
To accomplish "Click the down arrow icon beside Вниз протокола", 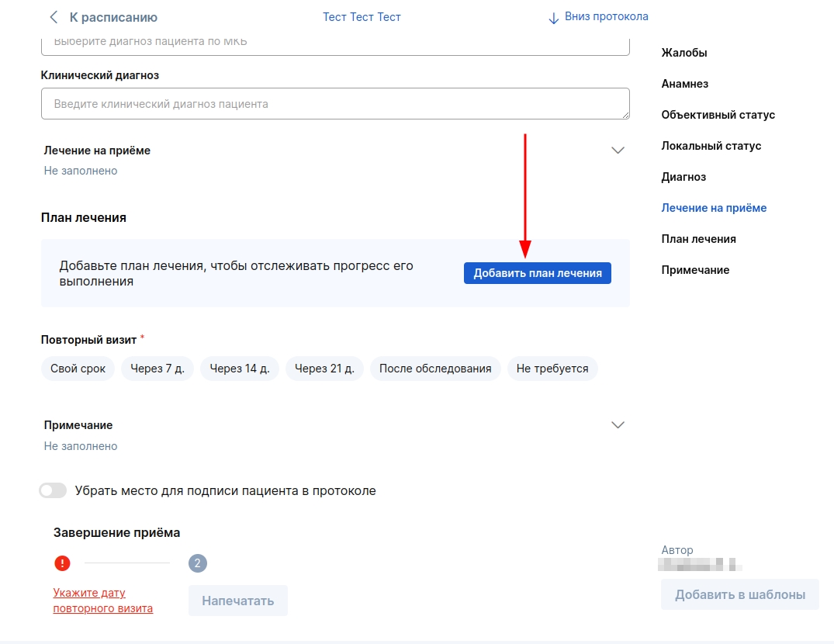I will tap(553, 18).
